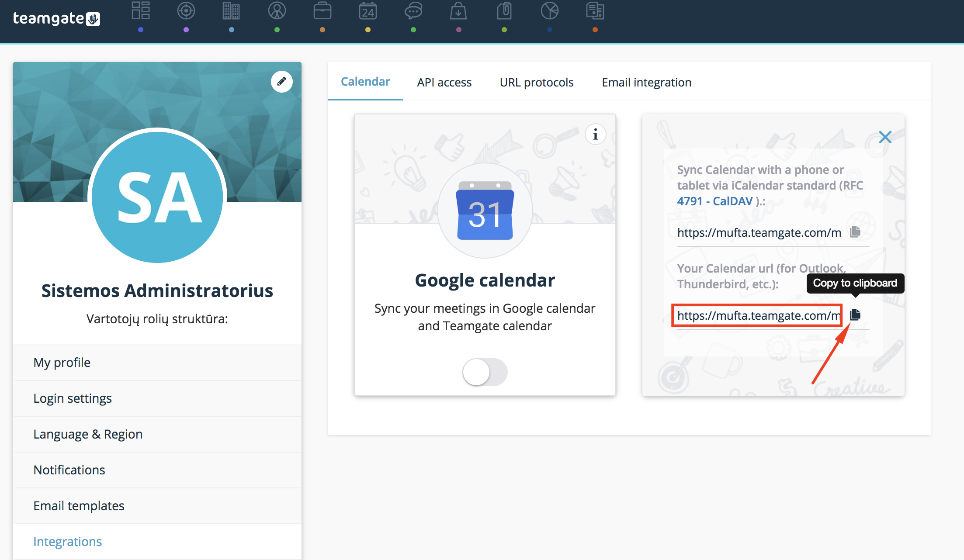Click the Teamgate logo

tap(56, 19)
